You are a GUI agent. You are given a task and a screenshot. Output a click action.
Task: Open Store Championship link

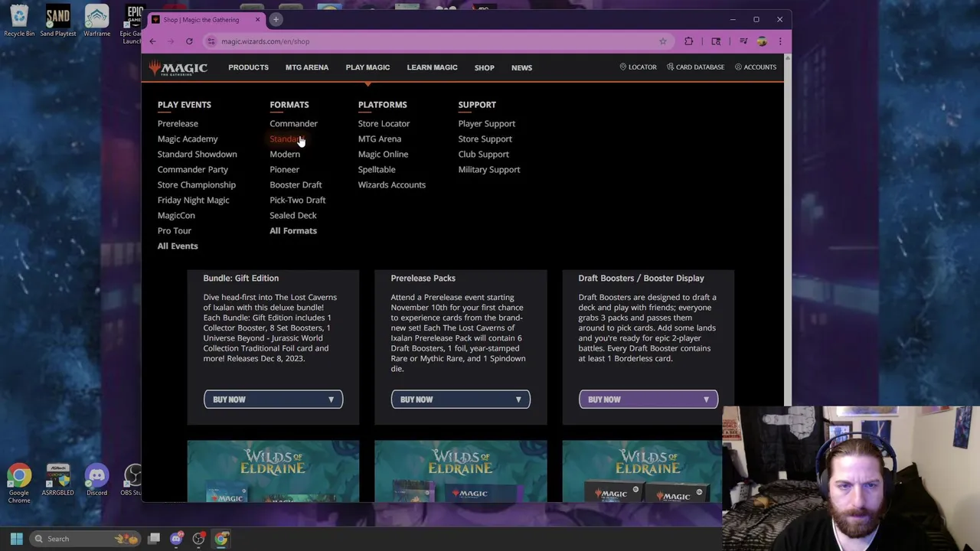(196, 184)
